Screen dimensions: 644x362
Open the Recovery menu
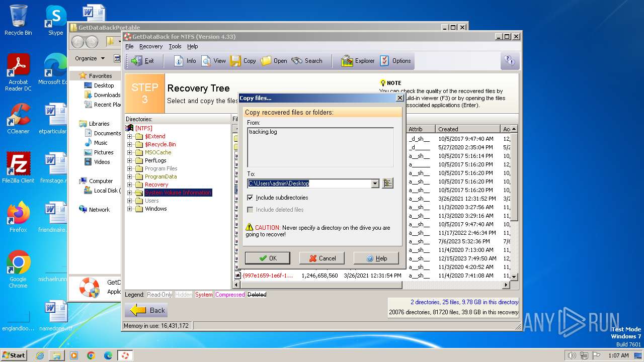(151, 46)
